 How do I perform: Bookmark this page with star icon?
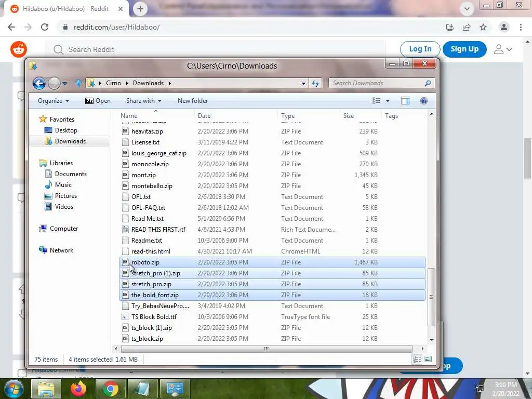(x=483, y=27)
